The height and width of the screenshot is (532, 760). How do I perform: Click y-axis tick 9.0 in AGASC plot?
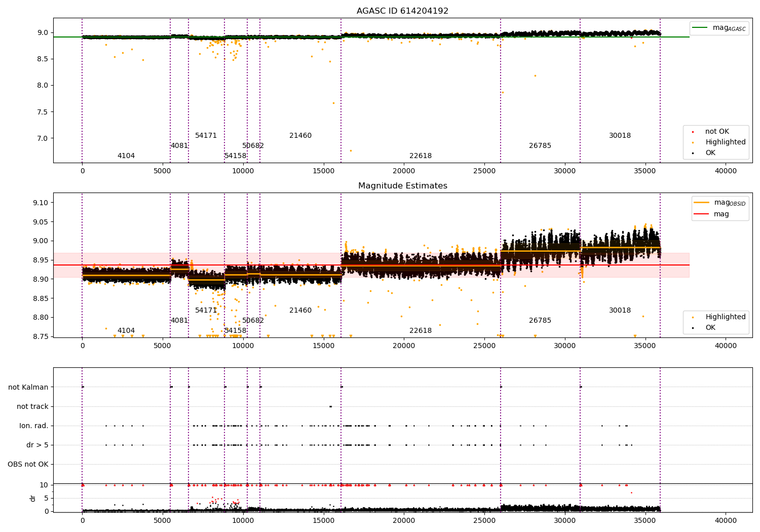point(43,33)
